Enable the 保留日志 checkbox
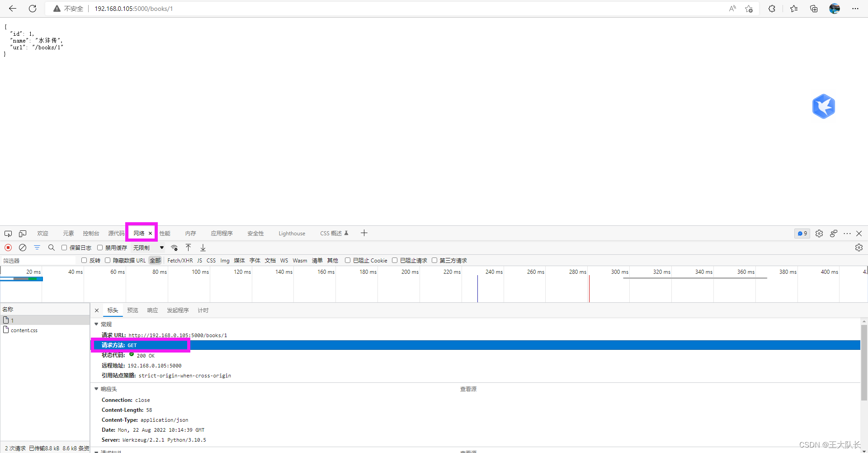This screenshot has width=868, height=453. click(64, 248)
